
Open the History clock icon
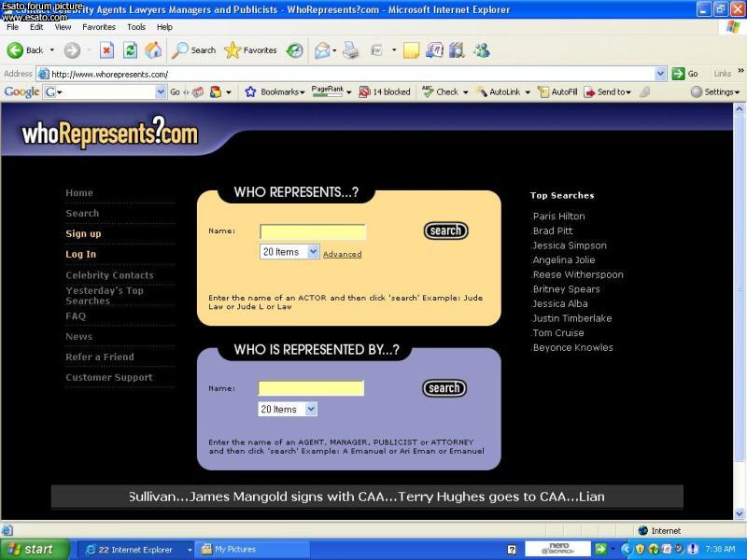coord(295,50)
